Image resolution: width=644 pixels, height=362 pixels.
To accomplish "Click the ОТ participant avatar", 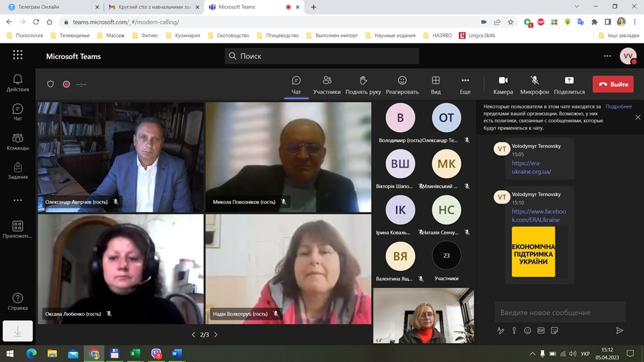I will coord(446,118).
